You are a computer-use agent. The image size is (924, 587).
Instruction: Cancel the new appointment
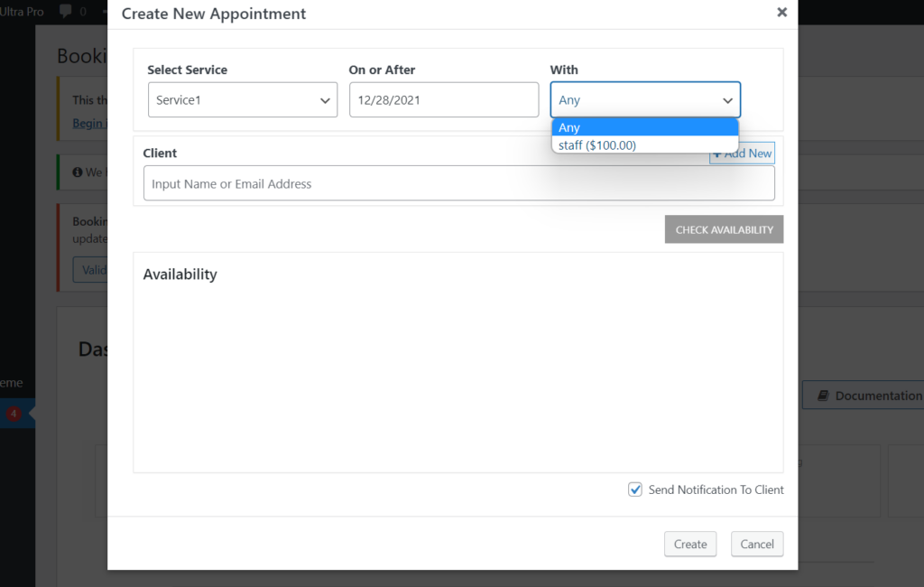tap(757, 544)
